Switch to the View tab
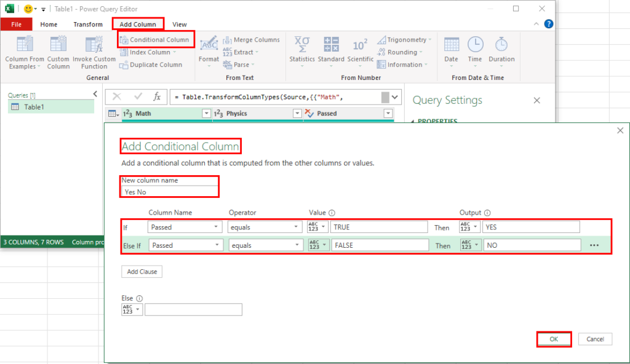The height and width of the screenshot is (364, 630). (x=180, y=25)
